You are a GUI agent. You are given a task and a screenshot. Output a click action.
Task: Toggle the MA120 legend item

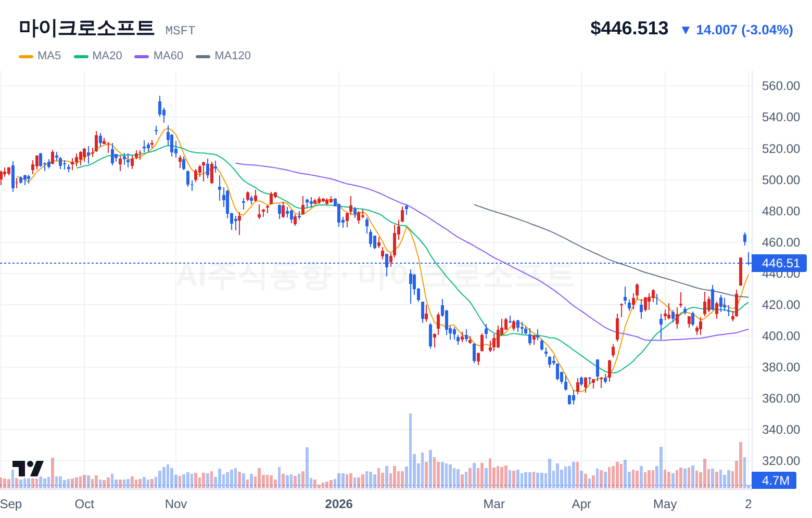223,56
